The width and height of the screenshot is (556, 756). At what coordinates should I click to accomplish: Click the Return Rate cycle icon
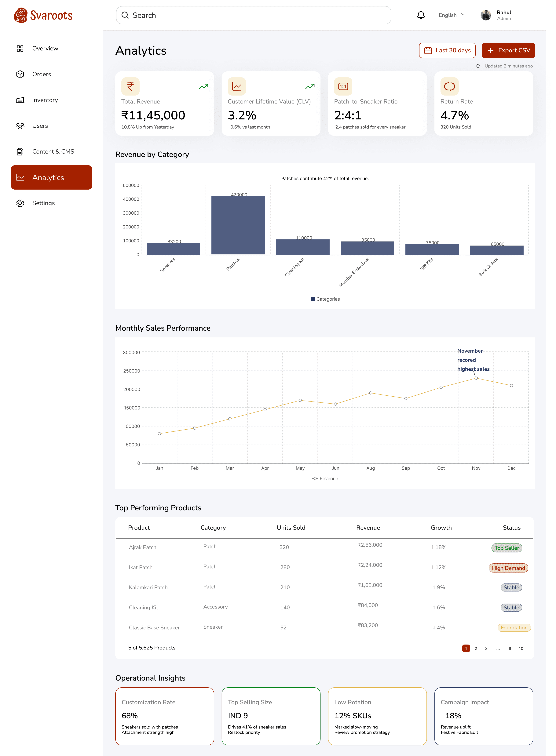pyautogui.click(x=449, y=86)
